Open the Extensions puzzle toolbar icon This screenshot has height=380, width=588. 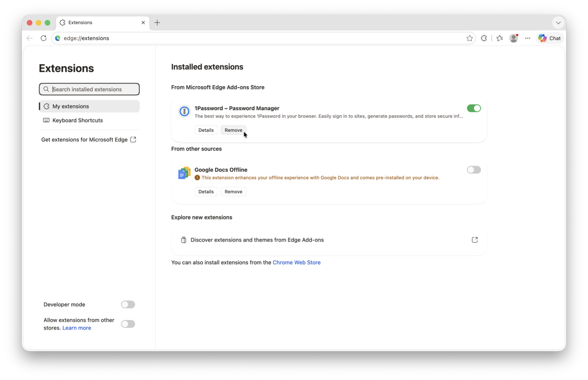tap(484, 38)
